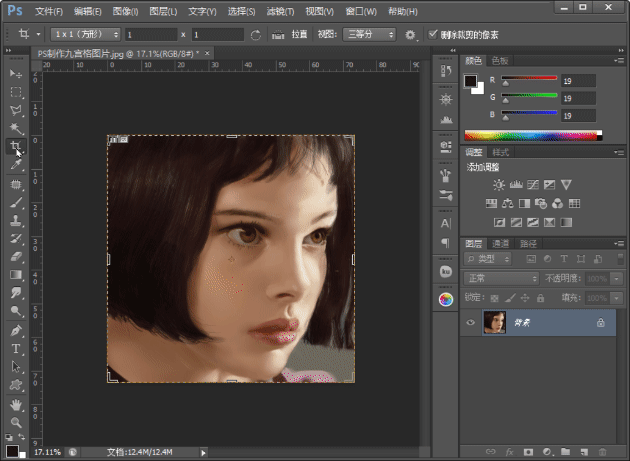Open Color panel flyout menu
This screenshot has width=630, height=461.
pos(619,61)
